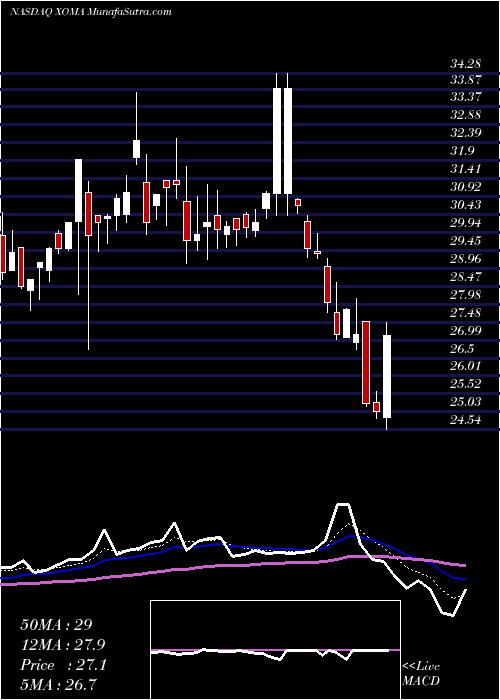
Task: Click the 50MA : 29 readout
Action: [56, 625]
